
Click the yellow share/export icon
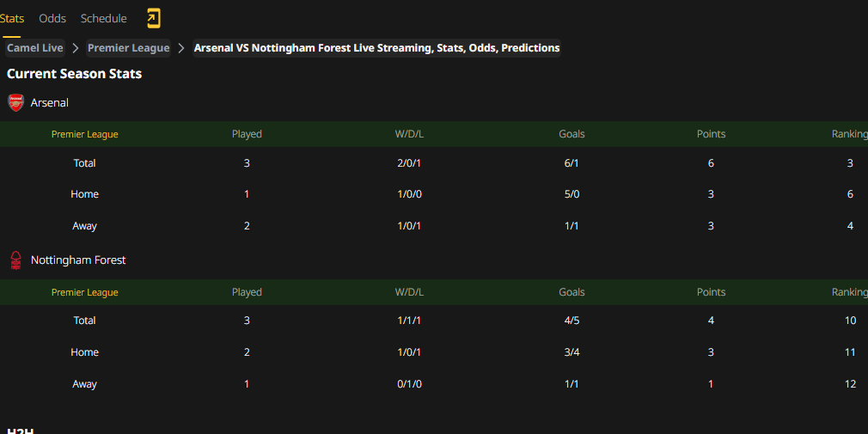pyautogui.click(x=153, y=18)
